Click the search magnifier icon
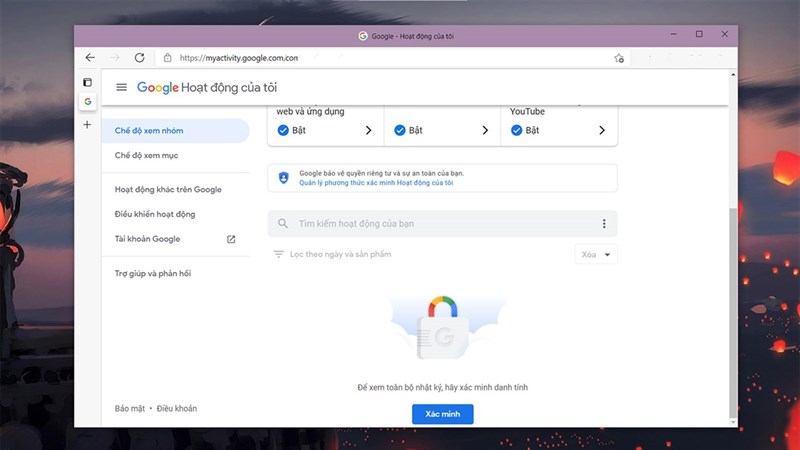Image resolution: width=800 pixels, height=450 pixels. pos(283,223)
